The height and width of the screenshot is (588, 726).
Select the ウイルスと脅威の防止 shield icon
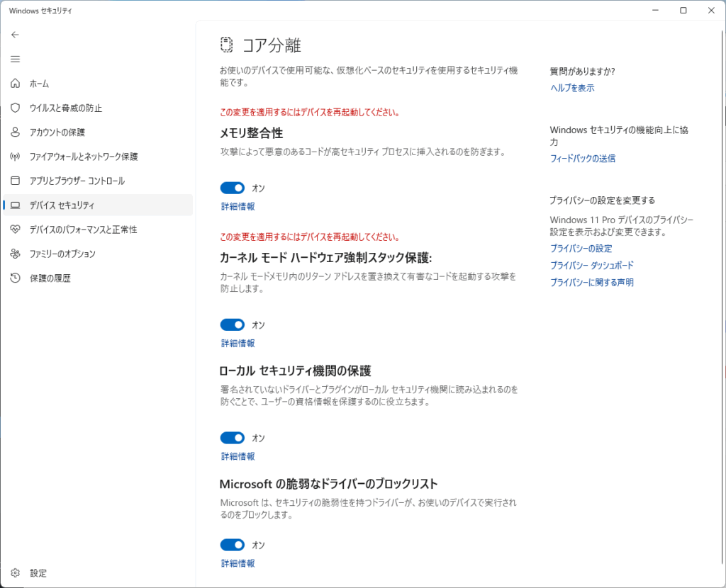click(15, 108)
